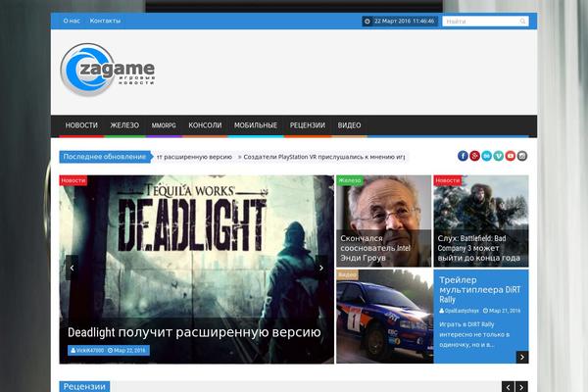Screen dimensions: 588x392
Task: Click ticker item Создатели PlayStation VR
Action: (324, 157)
